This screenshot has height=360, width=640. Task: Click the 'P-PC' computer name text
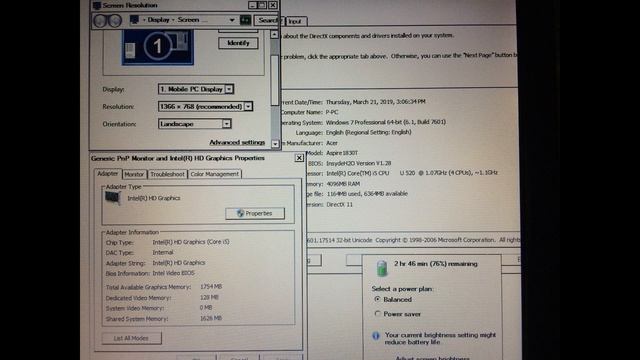pyautogui.click(x=332, y=112)
